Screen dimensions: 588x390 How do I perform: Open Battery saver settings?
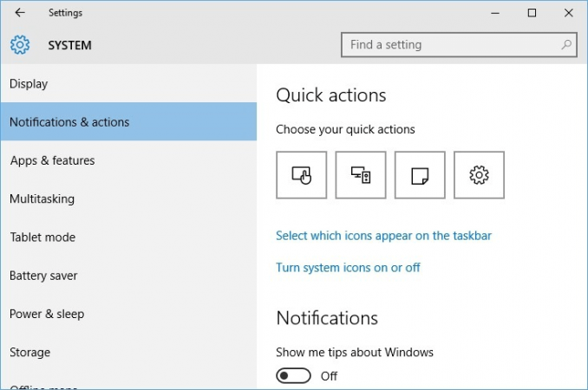[43, 276]
